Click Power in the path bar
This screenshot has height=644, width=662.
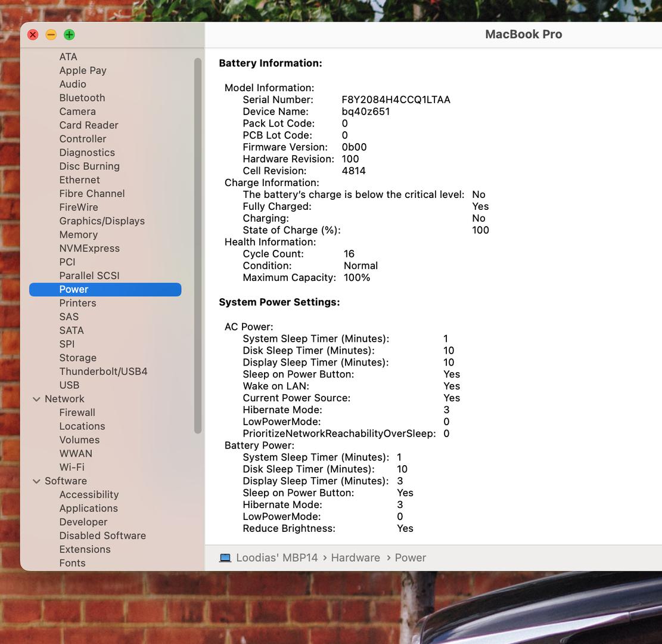click(x=411, y=558)
